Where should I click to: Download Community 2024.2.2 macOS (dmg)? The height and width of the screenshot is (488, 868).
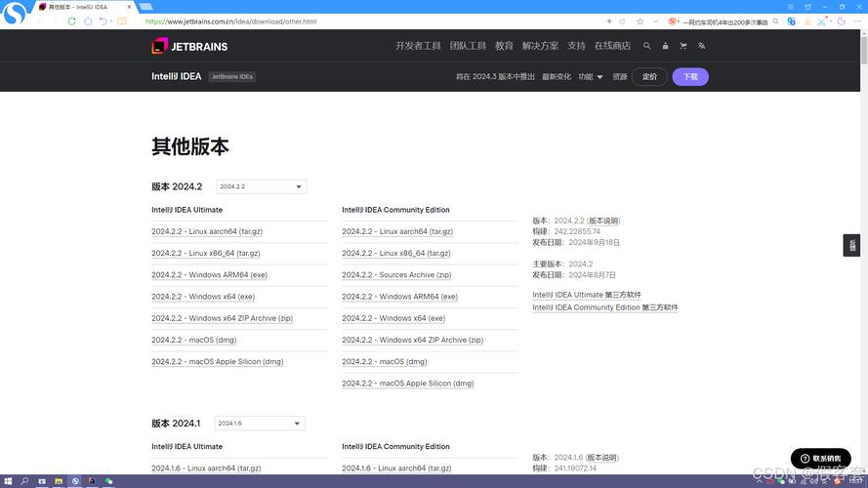click(384, 362)
